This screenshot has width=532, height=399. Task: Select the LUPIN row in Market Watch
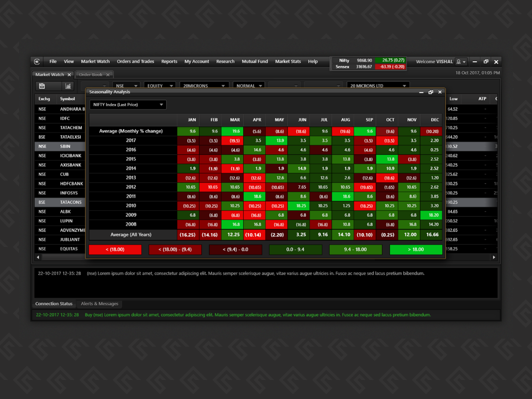(60, 221)
